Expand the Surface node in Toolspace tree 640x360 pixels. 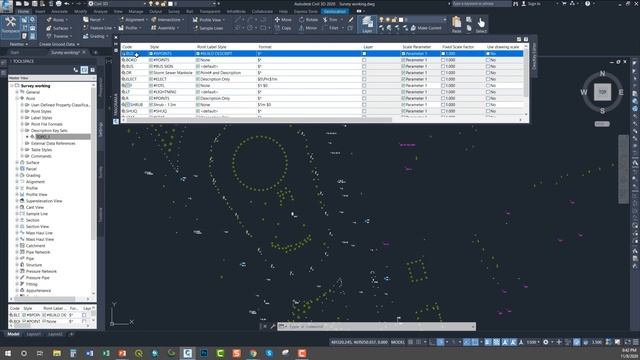coord(17,162)
